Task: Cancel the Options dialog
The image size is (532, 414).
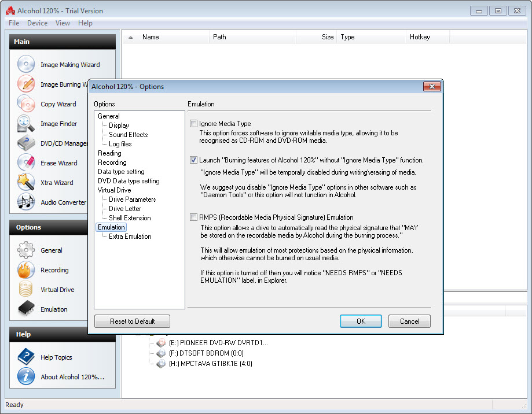Action: pyautogui.click(x=409, y=321)
